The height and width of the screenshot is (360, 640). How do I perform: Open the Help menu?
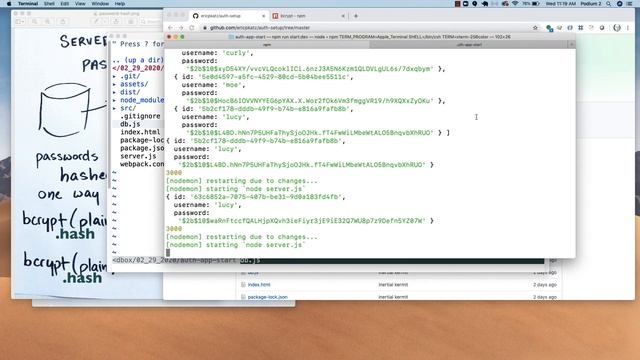coord(120,4)
